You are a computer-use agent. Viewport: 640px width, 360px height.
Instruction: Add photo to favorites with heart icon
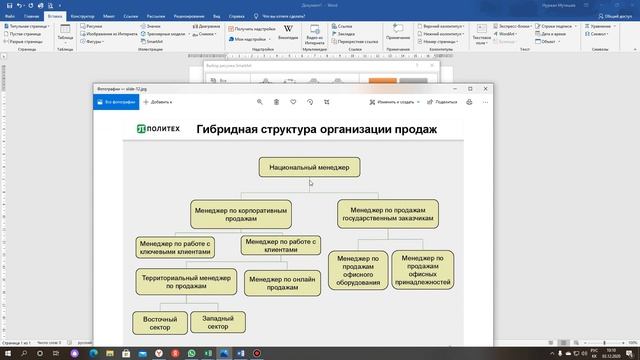293,102
